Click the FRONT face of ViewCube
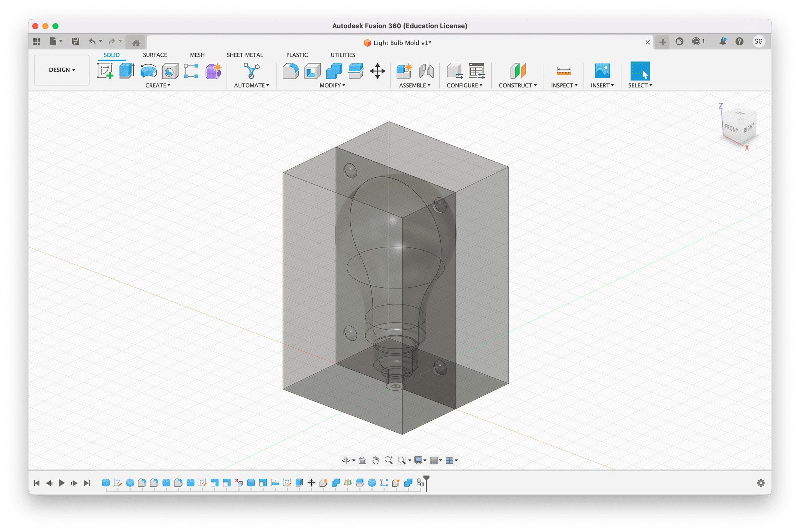Image resolution: width=800 pixels, height=532 pixels. 732,128
